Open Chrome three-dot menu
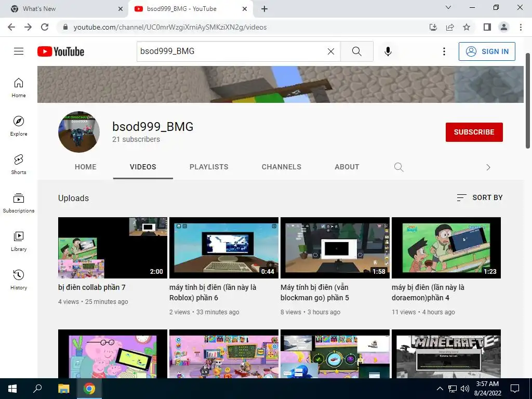The image size is (532, 399). [x=521, y=27]
